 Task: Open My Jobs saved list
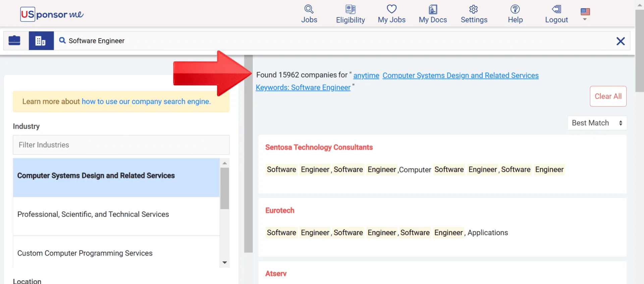point(391,14)
